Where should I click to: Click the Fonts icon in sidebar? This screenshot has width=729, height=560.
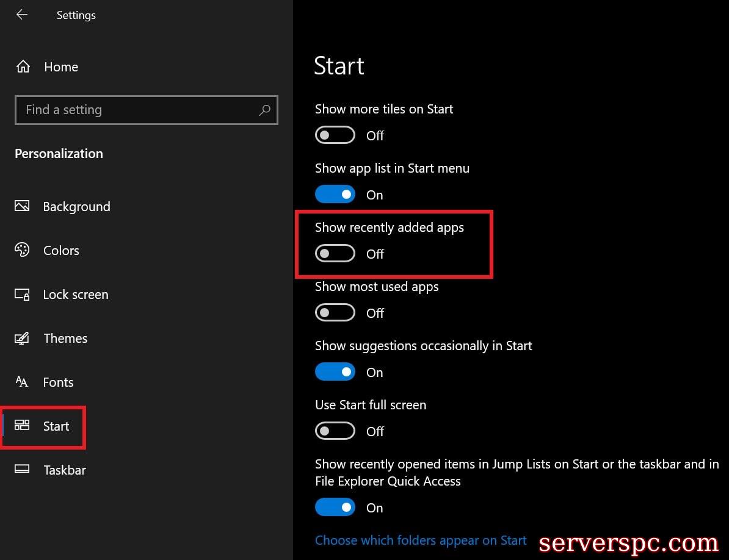pyautogui.click(x=22, y=382)
